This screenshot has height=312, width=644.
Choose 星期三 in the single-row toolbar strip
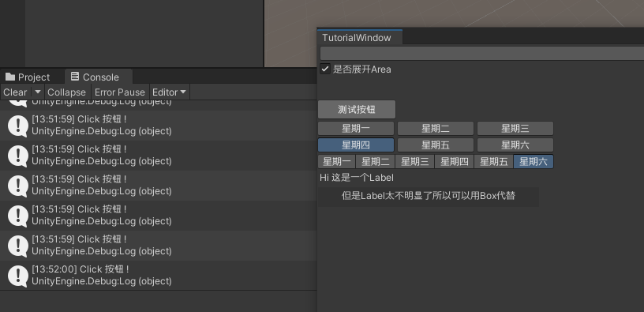tap(415, 162)
